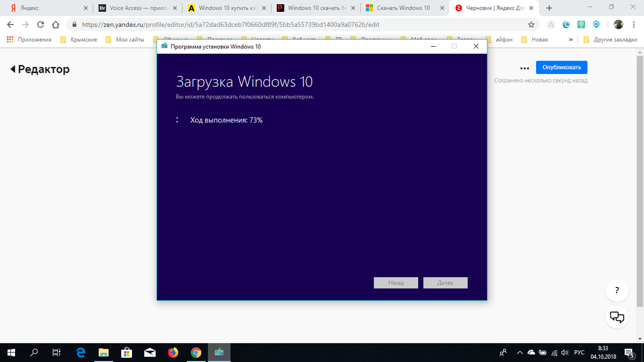Open the Другие закладки folder
The width and height of the screenshot is (644, 362).
[x=610, y=40]
